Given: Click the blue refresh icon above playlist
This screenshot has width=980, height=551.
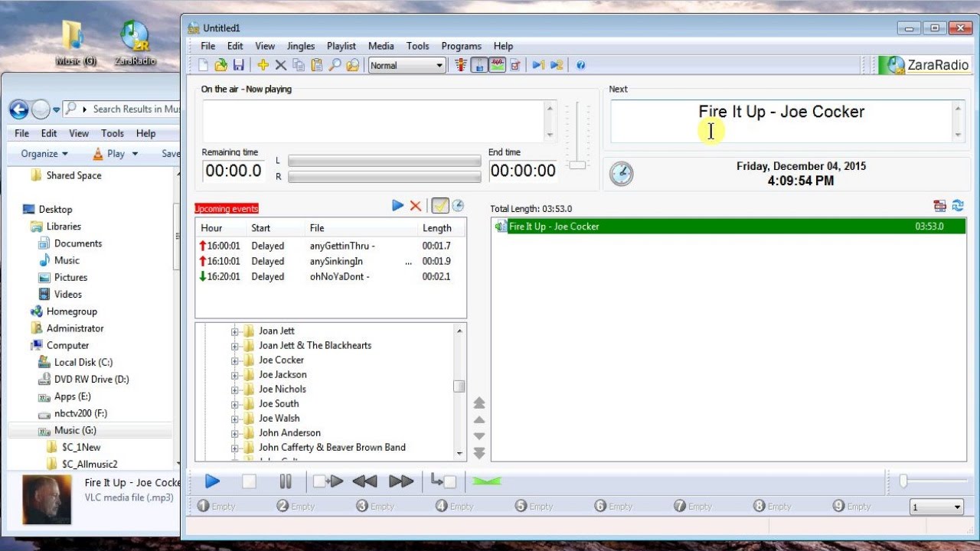Looking at the screenshot, I should (x=958, y=205).
